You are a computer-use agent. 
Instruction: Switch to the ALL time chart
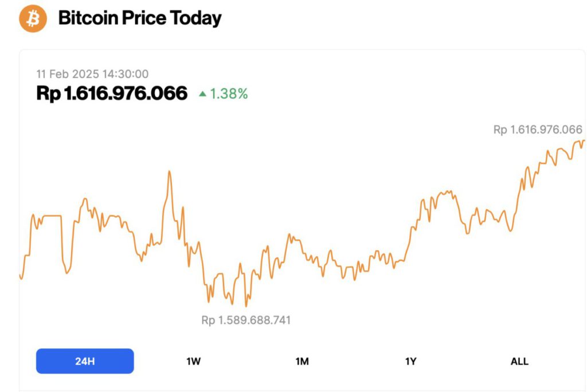point(519,361)
